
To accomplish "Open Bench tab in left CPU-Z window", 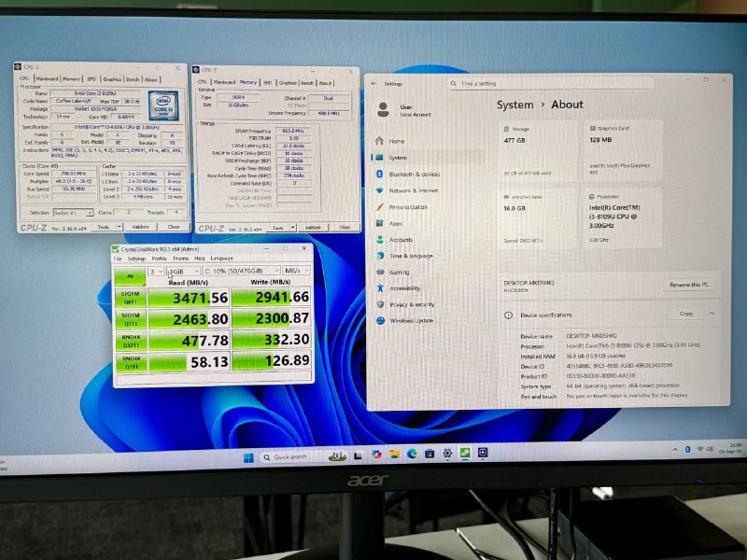I will [x=133, y=79].
